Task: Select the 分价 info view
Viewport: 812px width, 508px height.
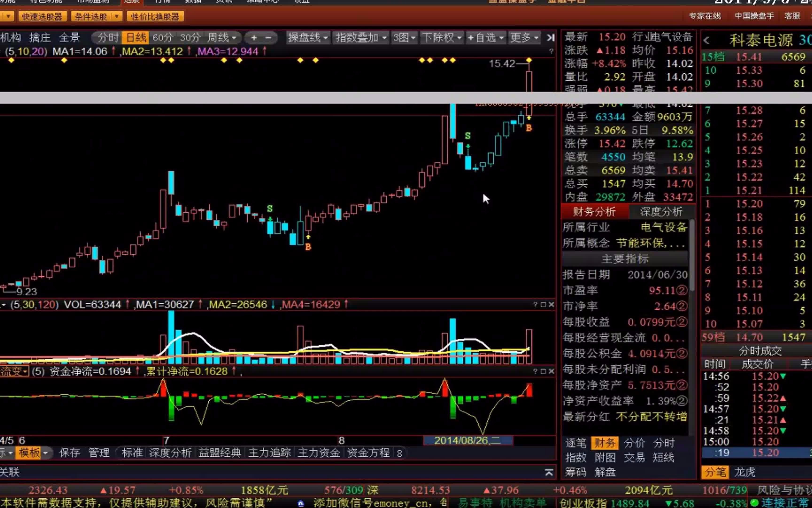Action: pyautogui.click(x=634, y=443)
